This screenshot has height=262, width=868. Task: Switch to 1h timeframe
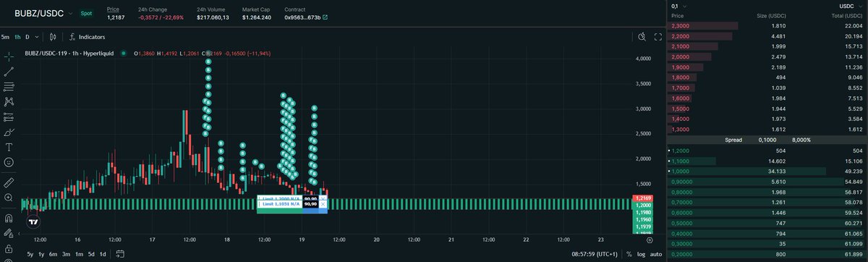click(x=17, y=36)
